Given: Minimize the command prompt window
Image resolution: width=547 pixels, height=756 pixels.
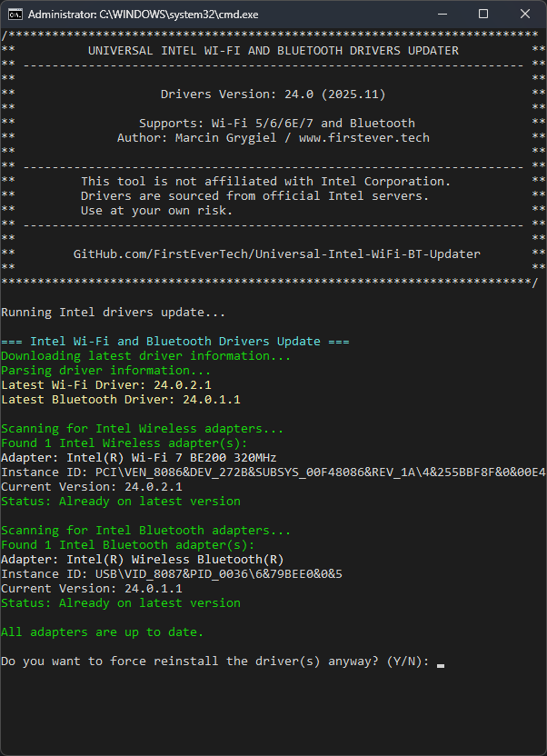Looking at the screenshot, I should pos(443,15).
